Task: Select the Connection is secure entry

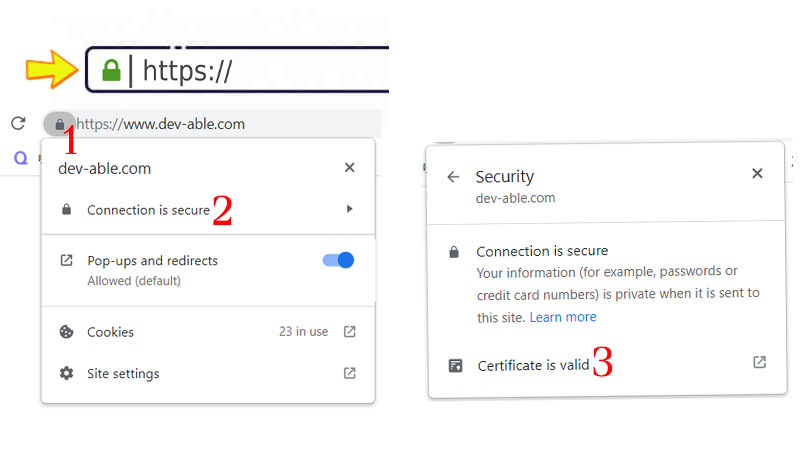Action: [x=148, y=210]
